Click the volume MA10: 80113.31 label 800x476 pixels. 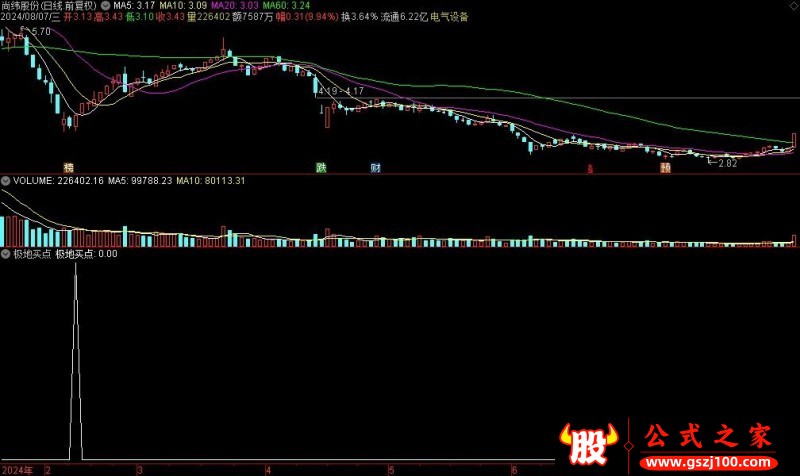(x=211, y=181)
